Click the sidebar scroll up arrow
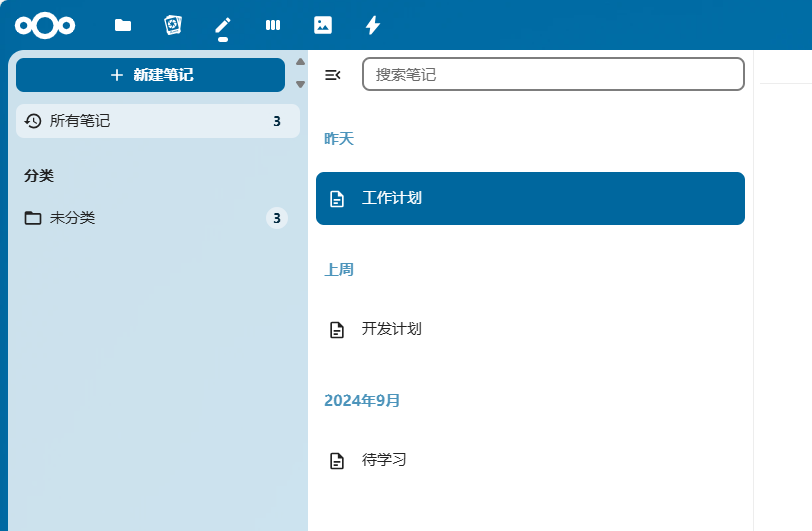The image size is (812, 531). click(x=300, y=62)
